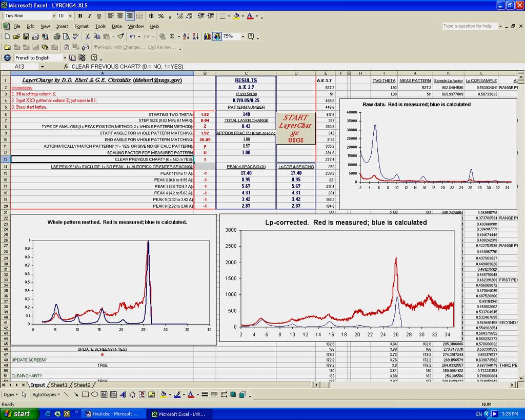Run Spelling check
525x420 pixels.
pos(76,36)
